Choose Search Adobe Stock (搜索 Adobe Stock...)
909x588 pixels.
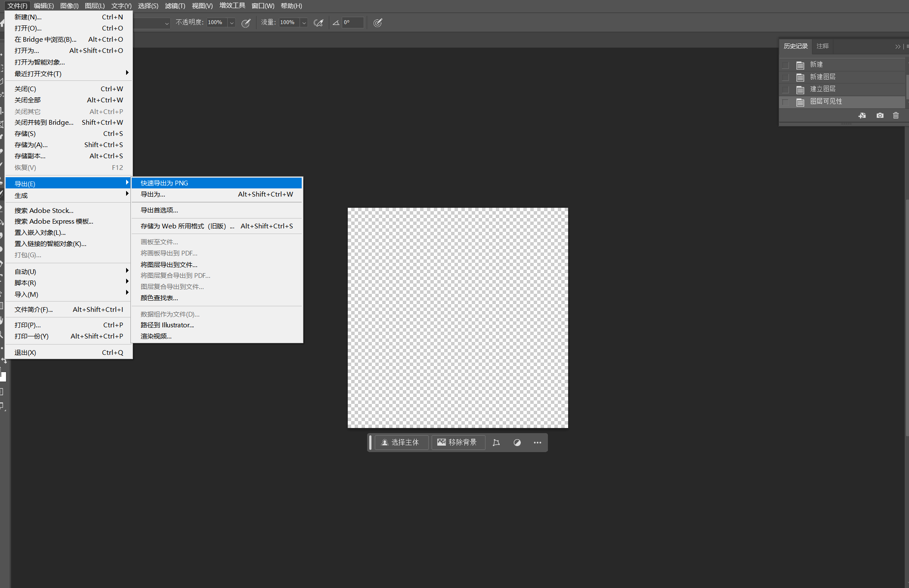click(x=68, y=211)
